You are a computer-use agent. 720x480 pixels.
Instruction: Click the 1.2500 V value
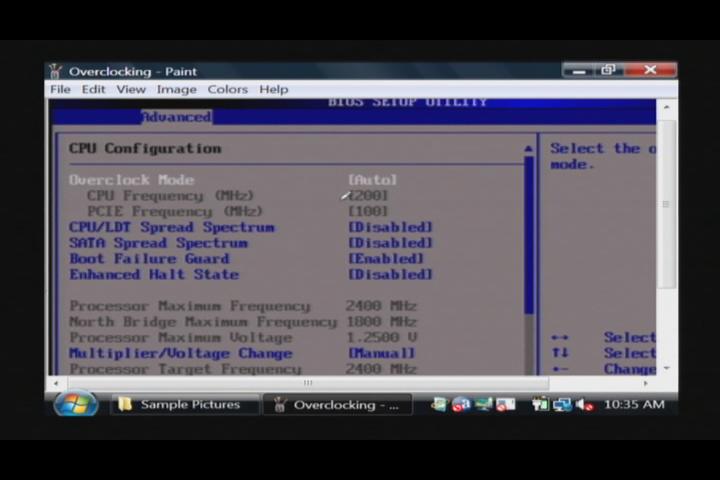[381, 338]
